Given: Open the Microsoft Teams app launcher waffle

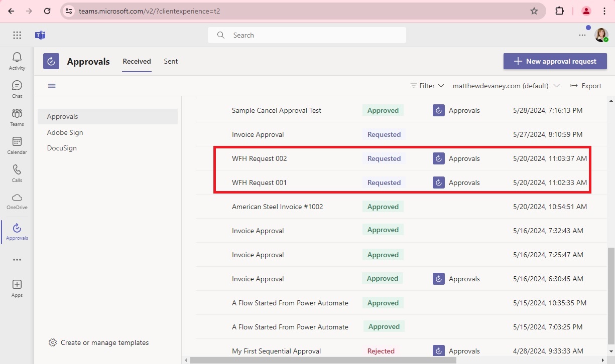Looking at the screenshot, I should coord(17,35).
